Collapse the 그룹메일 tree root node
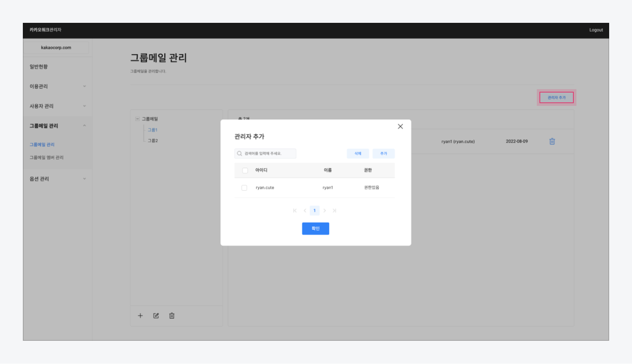The width and height of the screenshot is (632, 364). pyautogui.click(x=137, y=119)
